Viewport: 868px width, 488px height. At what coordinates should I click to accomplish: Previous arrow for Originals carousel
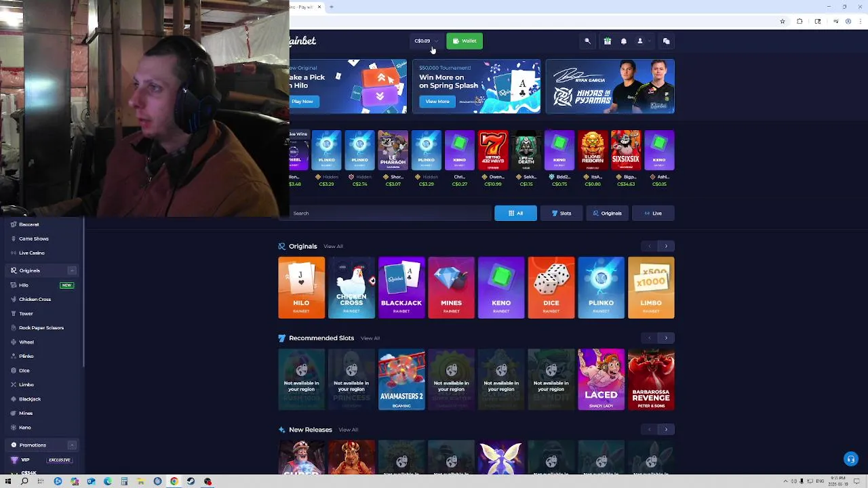tap(650, 246)
